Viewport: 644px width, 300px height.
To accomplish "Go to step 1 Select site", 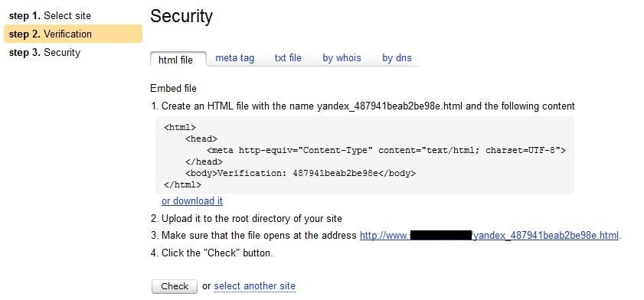I will 50,15.
